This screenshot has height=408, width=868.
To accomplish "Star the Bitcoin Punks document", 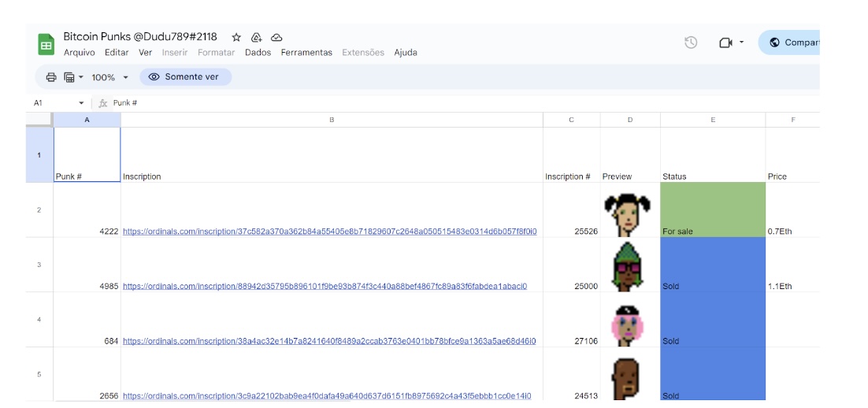I will click(236, 37).
